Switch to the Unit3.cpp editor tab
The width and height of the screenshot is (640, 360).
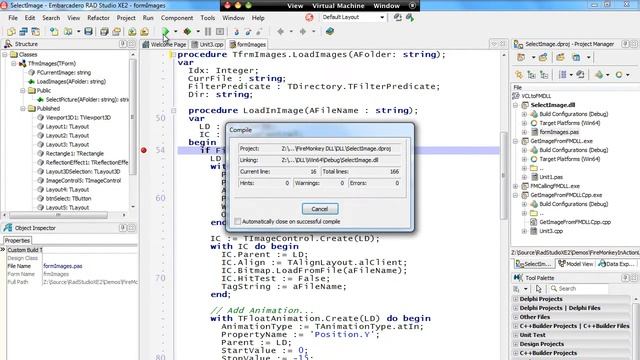[207, 44]
